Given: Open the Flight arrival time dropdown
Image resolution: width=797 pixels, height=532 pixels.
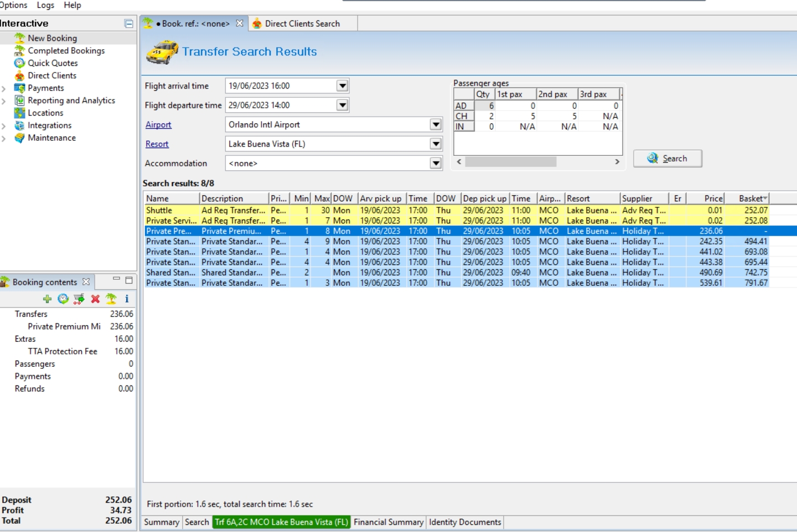Looking at the screenshot, I should (343, 86).
